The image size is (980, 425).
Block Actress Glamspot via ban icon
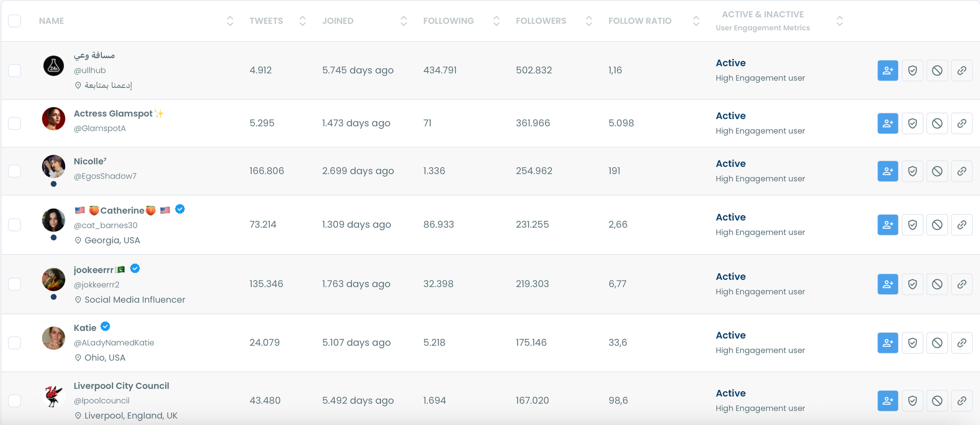point(937,123)
